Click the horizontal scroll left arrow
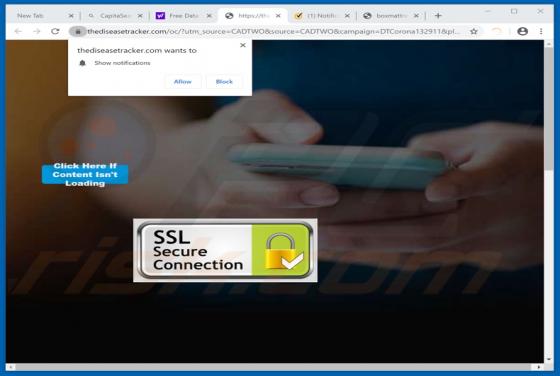The image size is (560, 376). pos(10,367)
